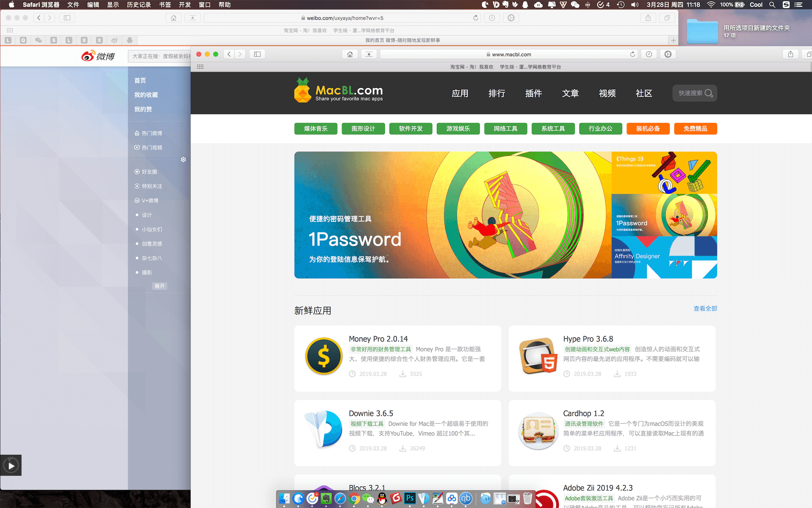Go forward in the macbl.com Safari window
The height and width of the screenshot is (508, 812).
[240, 54]
